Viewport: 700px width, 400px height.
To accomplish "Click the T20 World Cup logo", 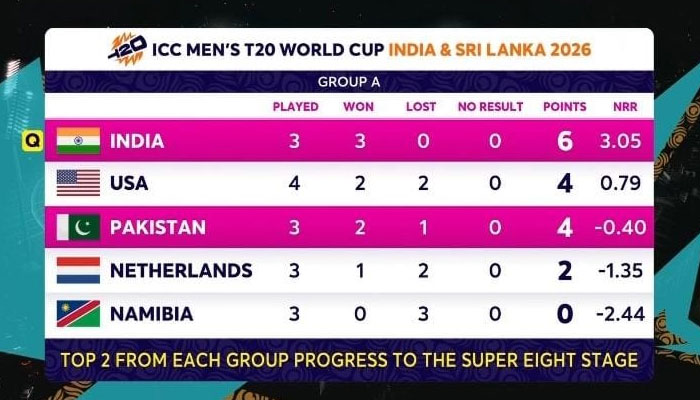I will [x=128, y=47].
